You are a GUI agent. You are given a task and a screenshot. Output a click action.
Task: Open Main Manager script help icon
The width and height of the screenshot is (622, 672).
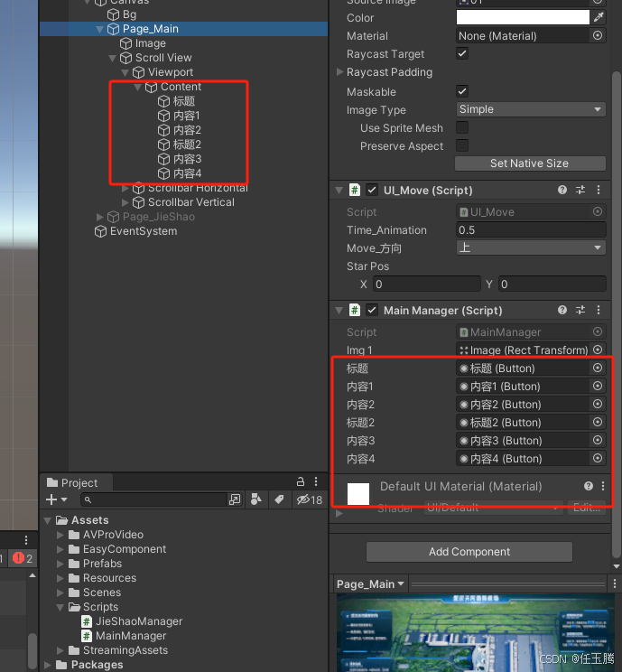(x=562, y=310)
